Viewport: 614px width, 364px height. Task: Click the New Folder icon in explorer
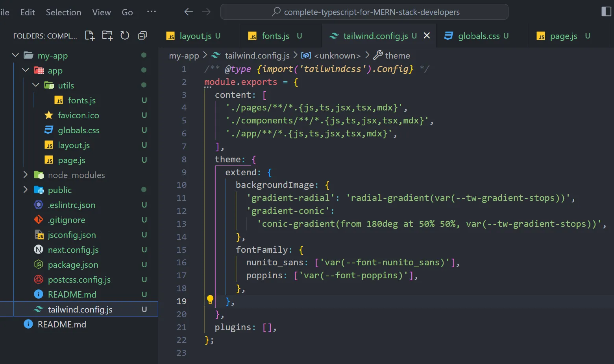coord(107,36)
